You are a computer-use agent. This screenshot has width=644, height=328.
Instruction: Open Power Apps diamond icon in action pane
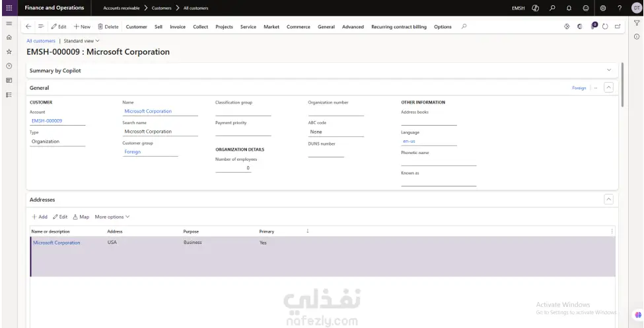click(567, 26)
